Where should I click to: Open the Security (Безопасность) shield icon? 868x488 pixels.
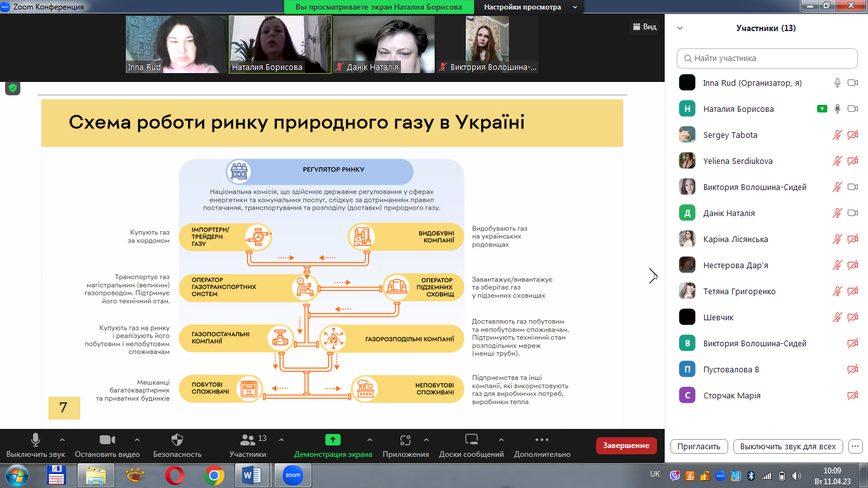(177, 440)
